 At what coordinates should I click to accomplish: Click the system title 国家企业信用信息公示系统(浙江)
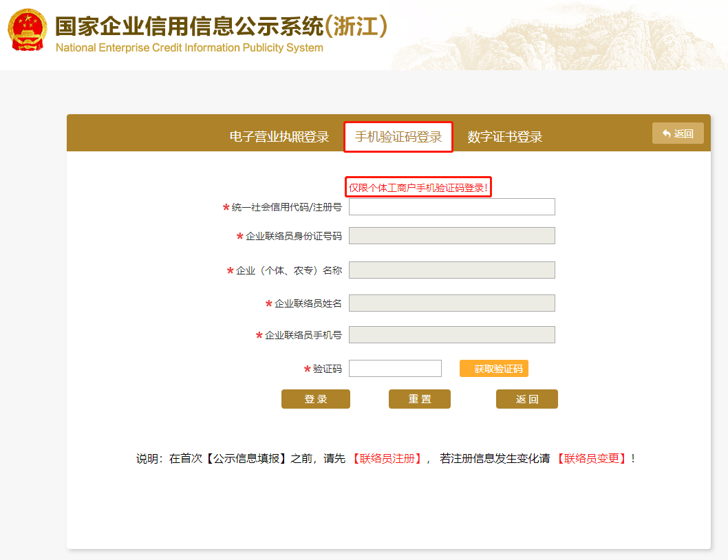[220, 25]
